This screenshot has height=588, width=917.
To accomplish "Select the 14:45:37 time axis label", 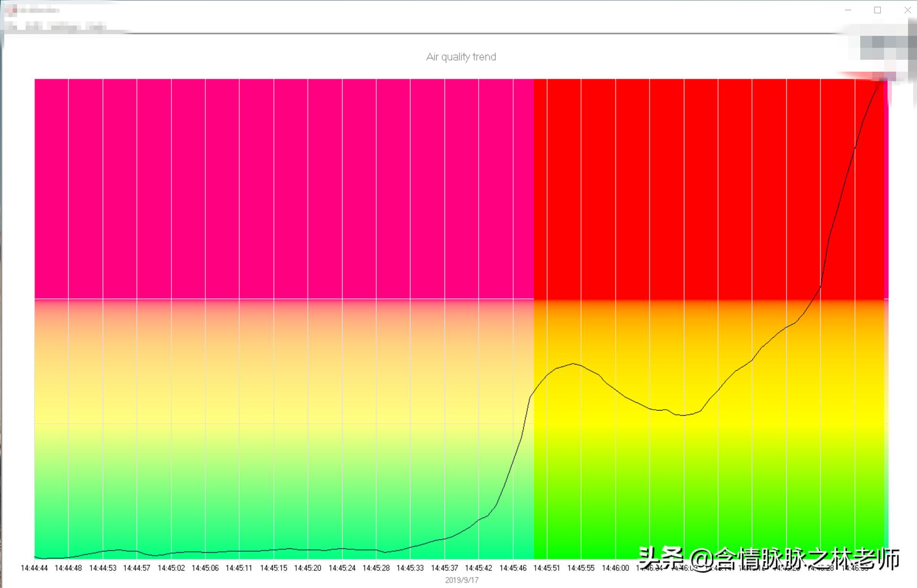I will click(444, 568).
